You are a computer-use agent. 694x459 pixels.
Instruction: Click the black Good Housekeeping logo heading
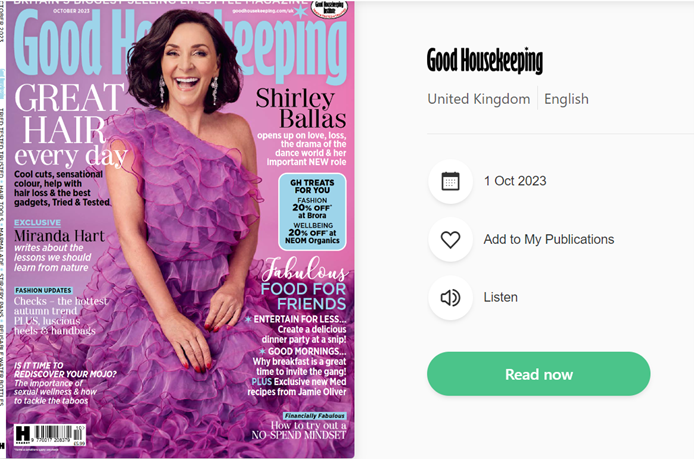tap(485, 61)
